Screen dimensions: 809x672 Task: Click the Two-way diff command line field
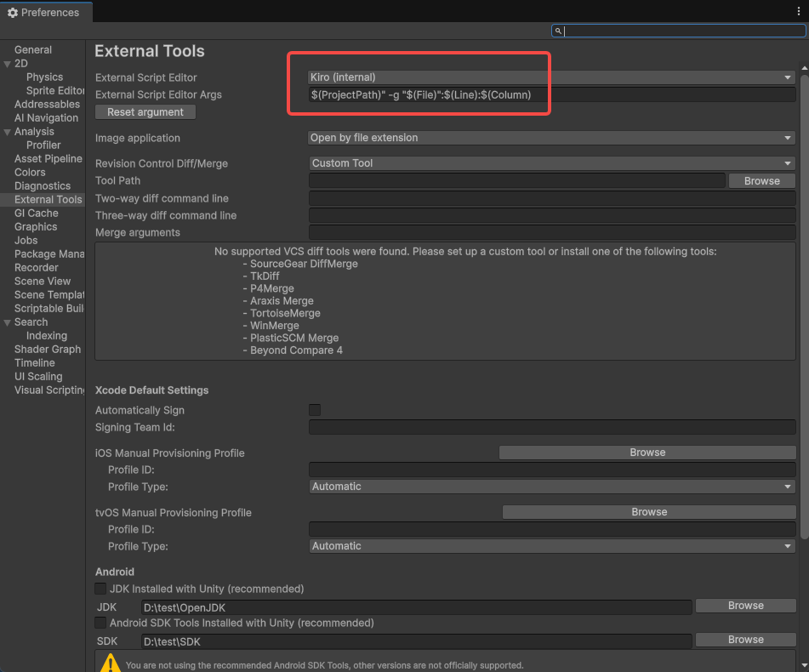point(551,198)
